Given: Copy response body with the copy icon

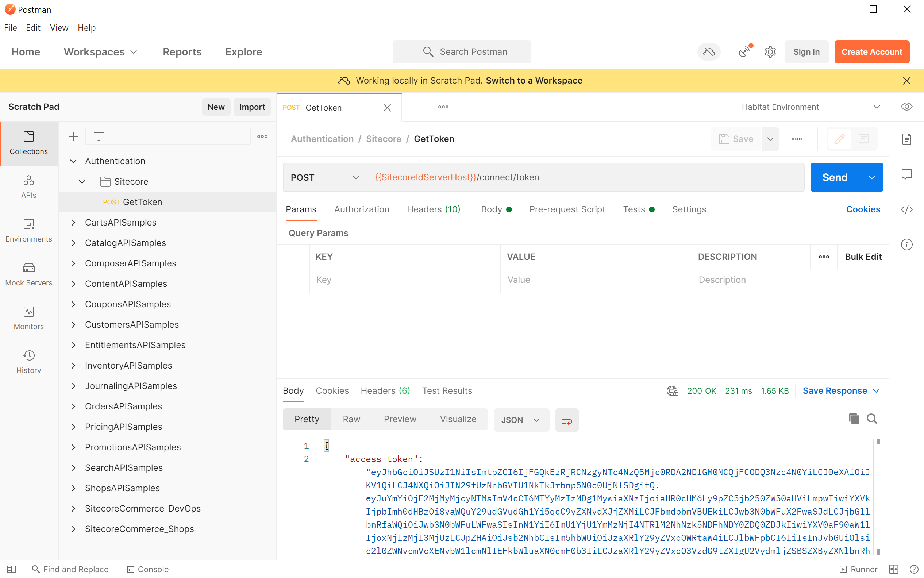Looking at the screenshot, I should pyautogui.click(x=854, y=419).
